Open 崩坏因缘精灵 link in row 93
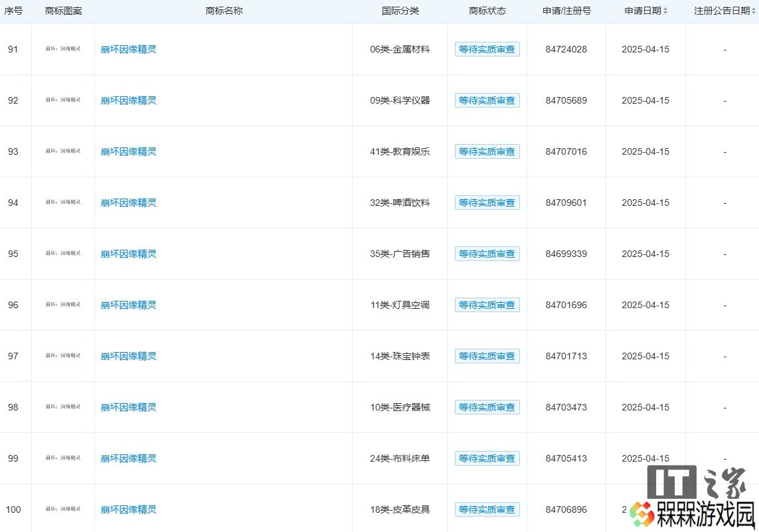759x532 pixels. 128,151
